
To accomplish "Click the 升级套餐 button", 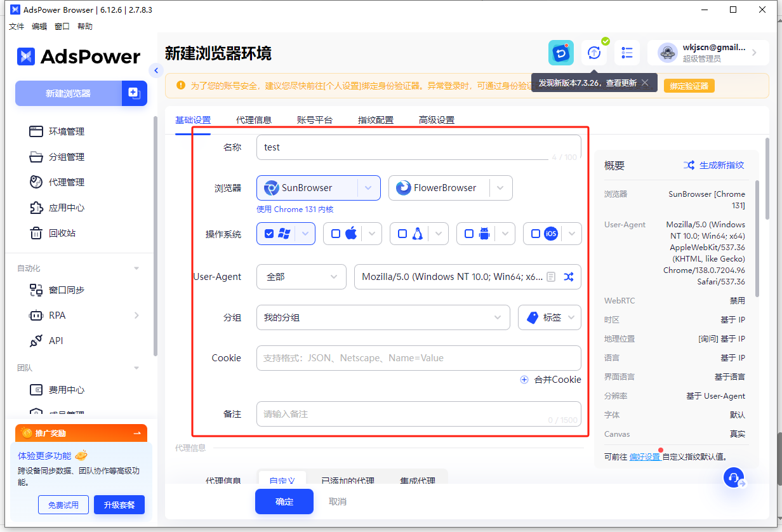I will (x=119, y=505).
